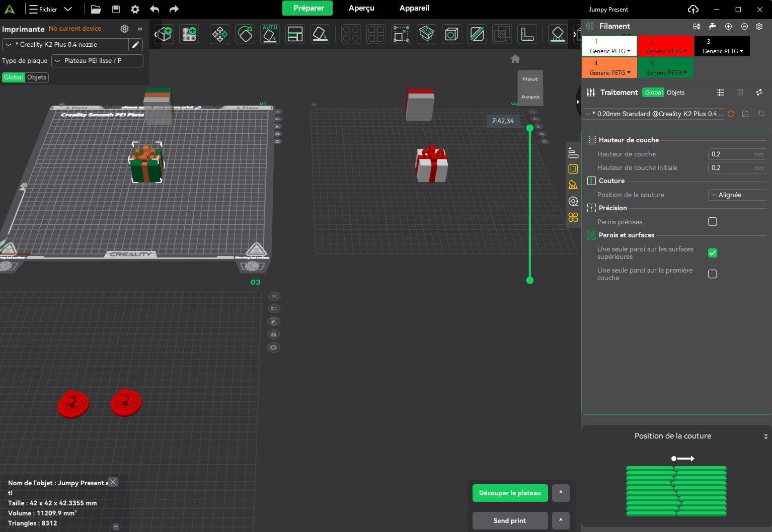Open the Cut tool in the toolbar

click(426, 34)
